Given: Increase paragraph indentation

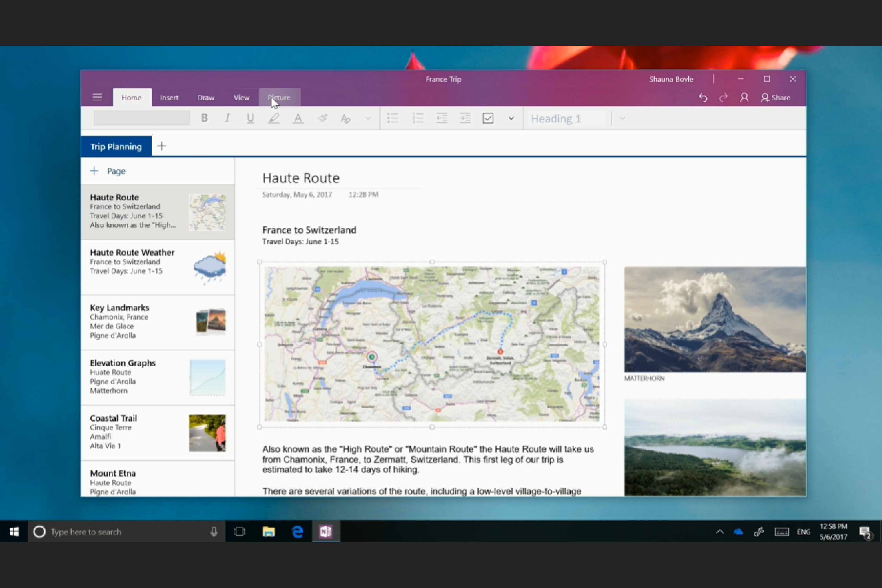Looking at the screenshot, I should click(x=465, y=118).
